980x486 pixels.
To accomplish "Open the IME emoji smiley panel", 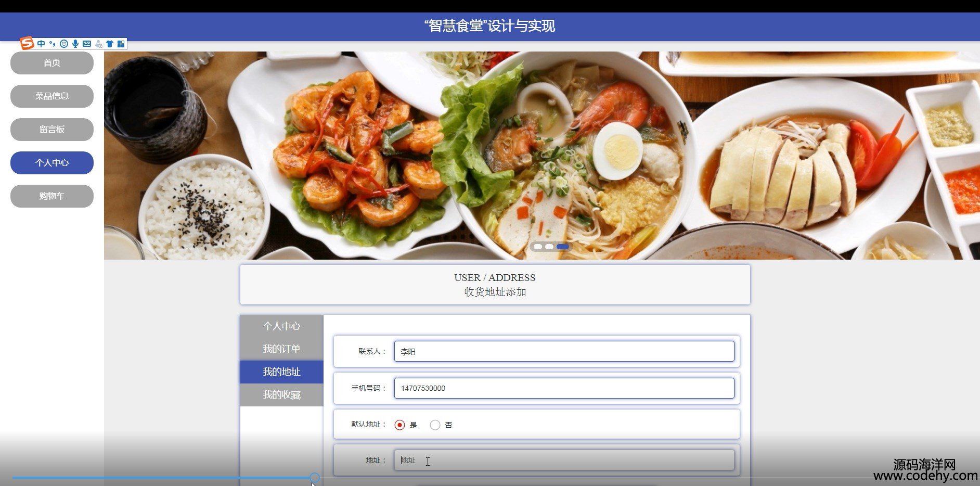I will coord(64,44).
